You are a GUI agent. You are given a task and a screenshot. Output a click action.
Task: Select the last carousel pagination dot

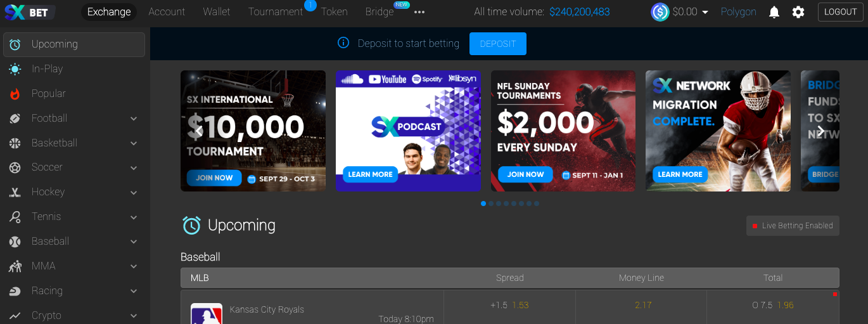coord(537,204)
